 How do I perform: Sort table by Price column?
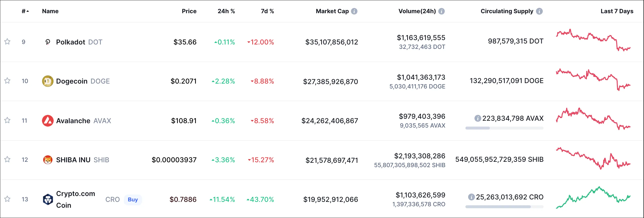click(x=189, y=11)
